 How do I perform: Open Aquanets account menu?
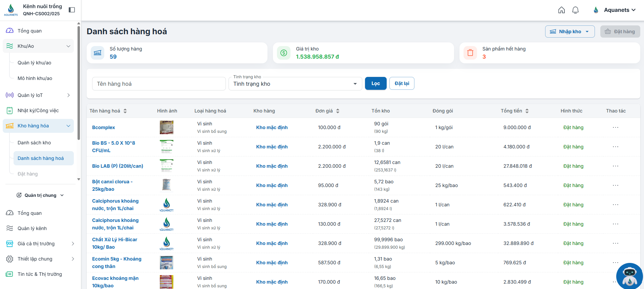615,10
